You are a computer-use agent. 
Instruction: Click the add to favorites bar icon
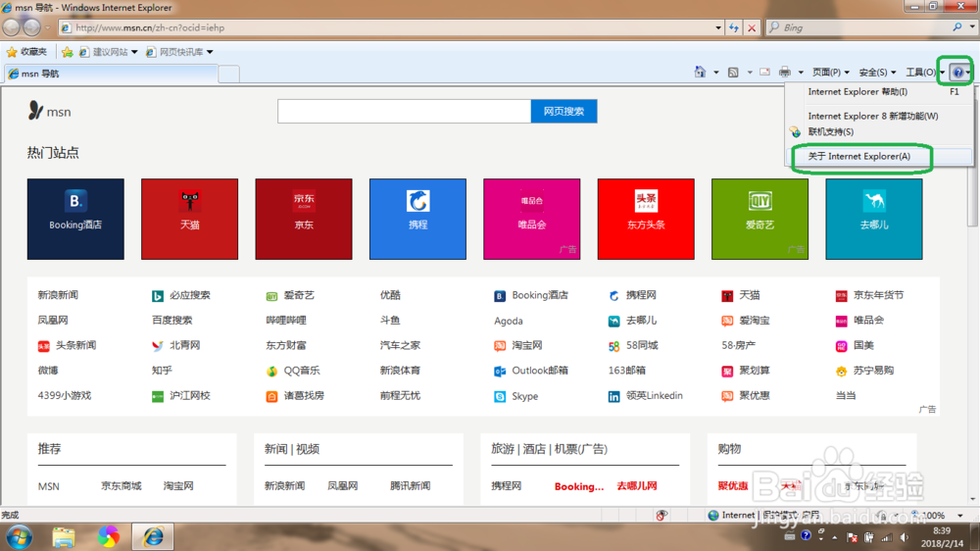pyautogui.click(x=68, y=52)
